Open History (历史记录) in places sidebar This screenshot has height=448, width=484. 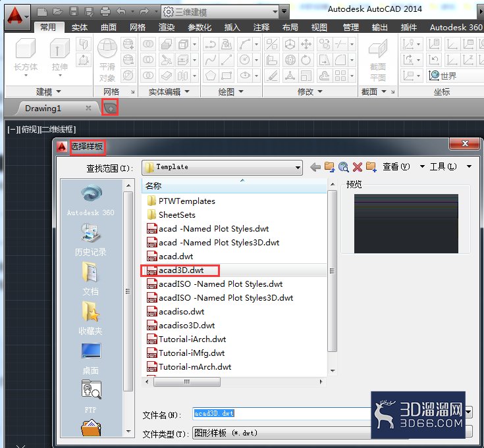[90, 240]
